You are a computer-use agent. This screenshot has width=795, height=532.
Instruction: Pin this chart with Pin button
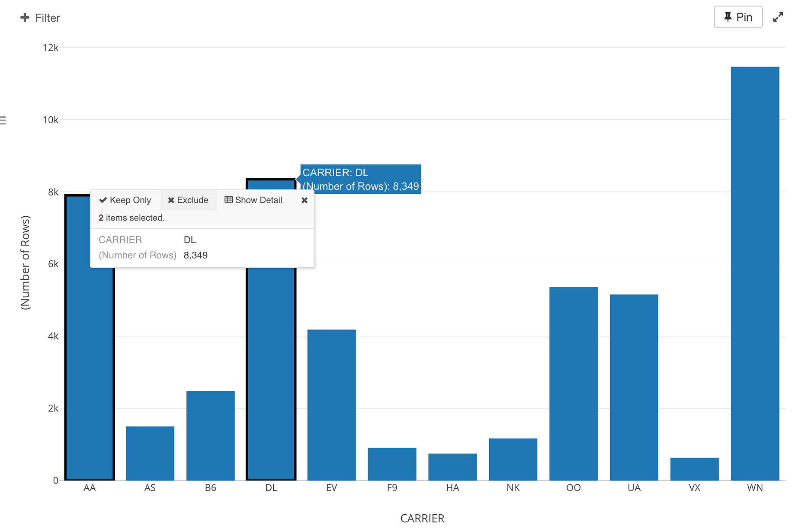(738, 17)
